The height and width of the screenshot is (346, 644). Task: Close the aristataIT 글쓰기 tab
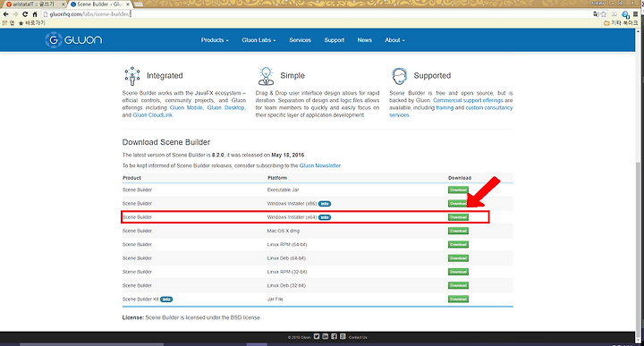(x=64, y=4)
